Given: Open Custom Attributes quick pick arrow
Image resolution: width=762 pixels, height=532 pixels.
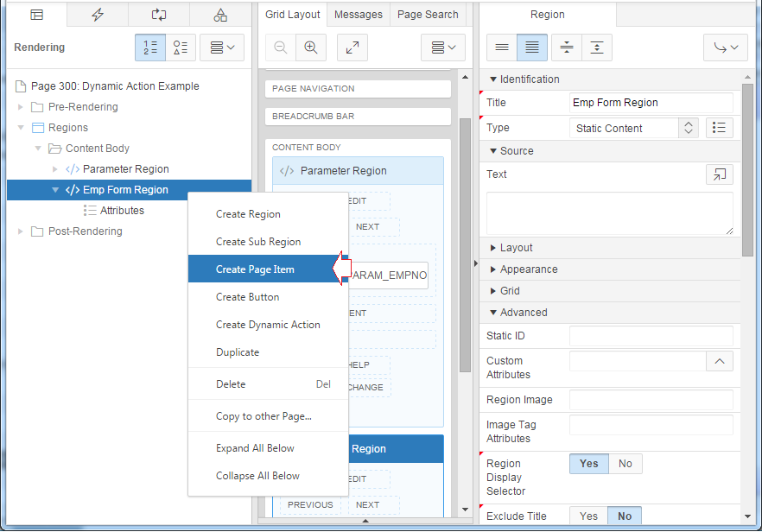Looking at the screenshot, I should (719, 362).
